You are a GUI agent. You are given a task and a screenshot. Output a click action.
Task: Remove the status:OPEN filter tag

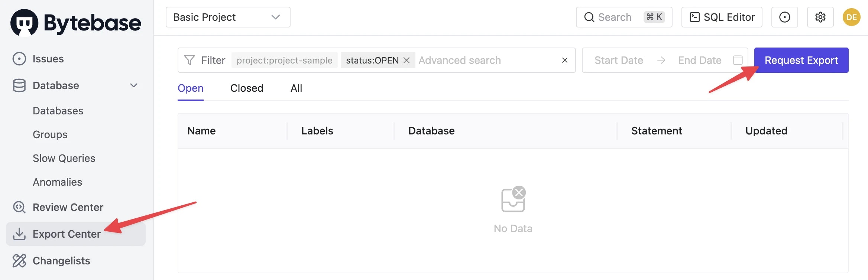407,60
